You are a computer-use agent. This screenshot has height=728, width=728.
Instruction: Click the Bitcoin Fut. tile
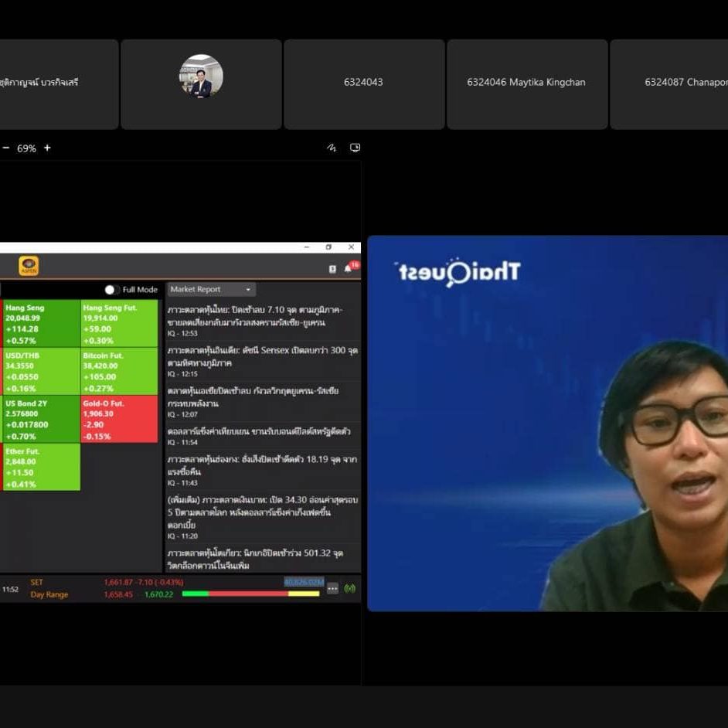pyautogui.click(x=119, y=371)
